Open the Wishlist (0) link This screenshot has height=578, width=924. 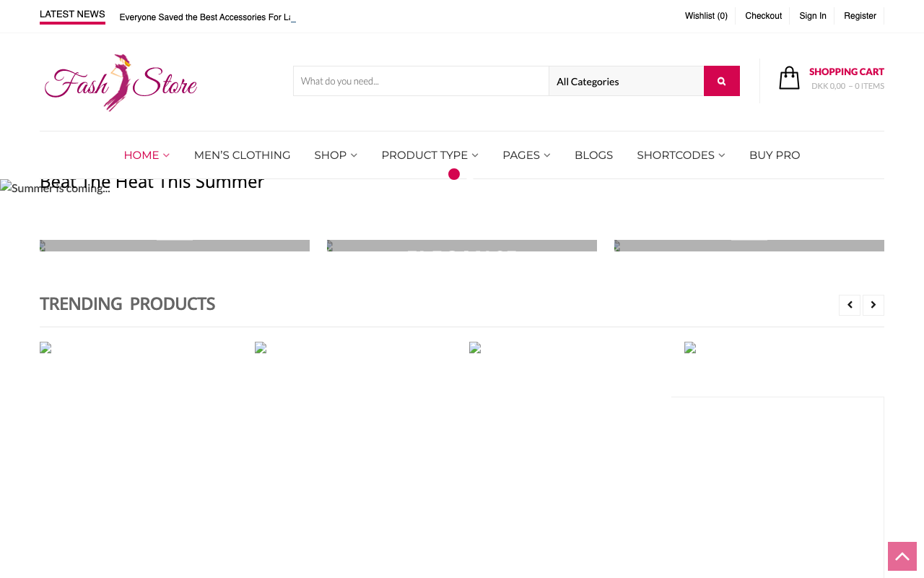[706, 16]
